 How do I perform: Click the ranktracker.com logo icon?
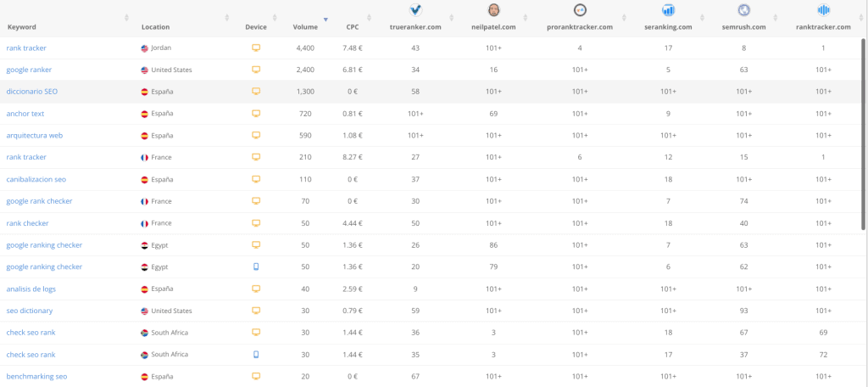tap(824, 10)
